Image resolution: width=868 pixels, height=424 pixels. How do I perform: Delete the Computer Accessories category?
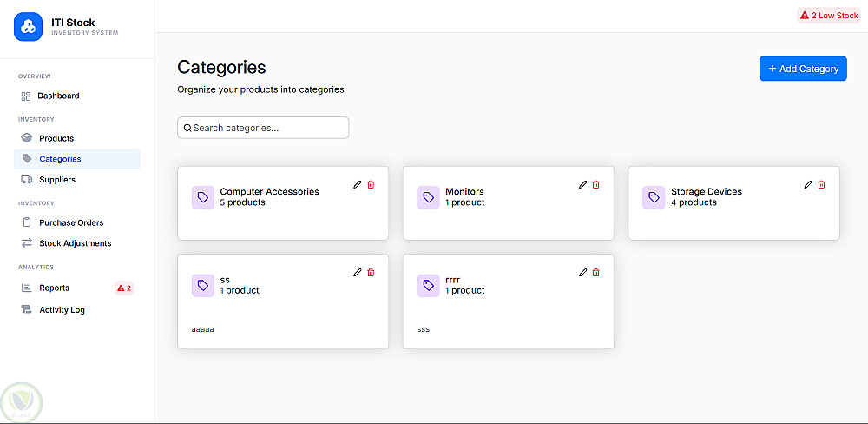coord(371,184)
